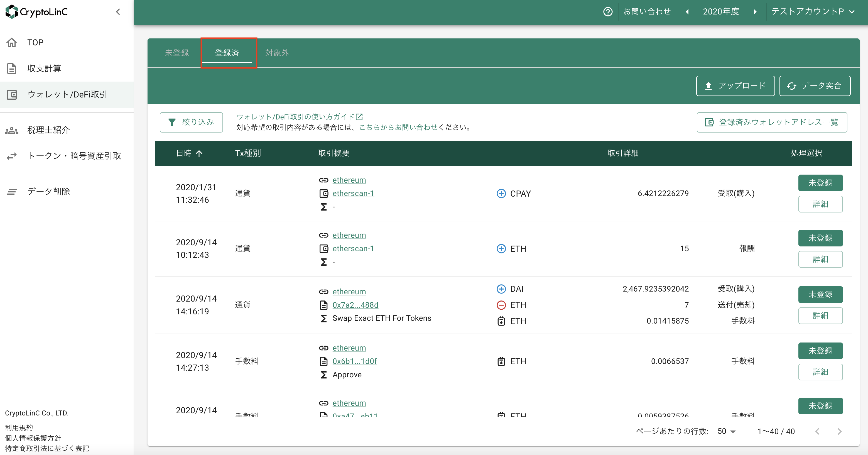This screenshot has height=455, width=868.
Task: Click 詳細 button in CPAY row
Action: (x=820, y=204)
